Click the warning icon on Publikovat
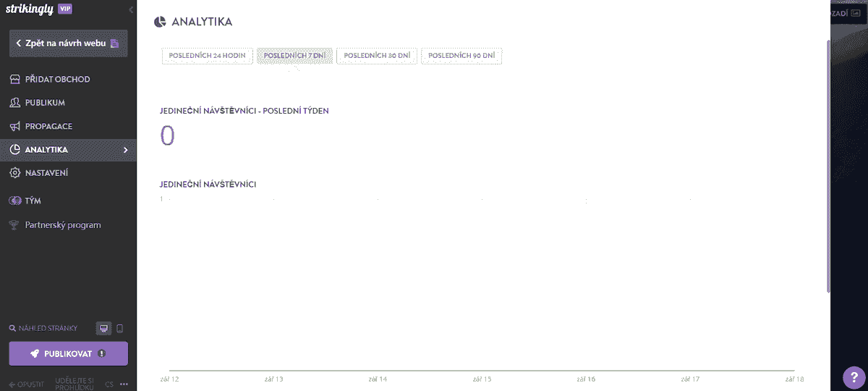This screenshot has width=868, height=391. point(102,354)
